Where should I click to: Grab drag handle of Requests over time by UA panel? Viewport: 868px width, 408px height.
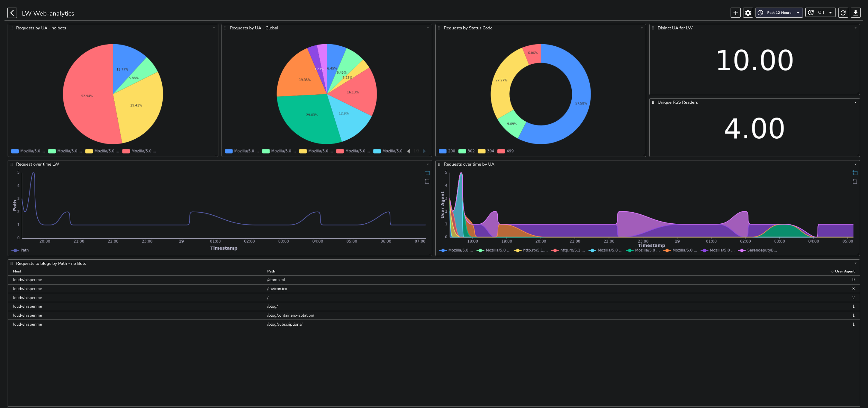pos(439,164)
